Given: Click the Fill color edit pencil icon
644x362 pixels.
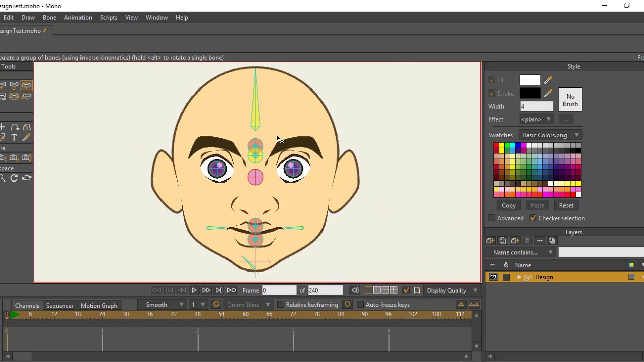Looking at the screenshot, I should pos(548,80).
